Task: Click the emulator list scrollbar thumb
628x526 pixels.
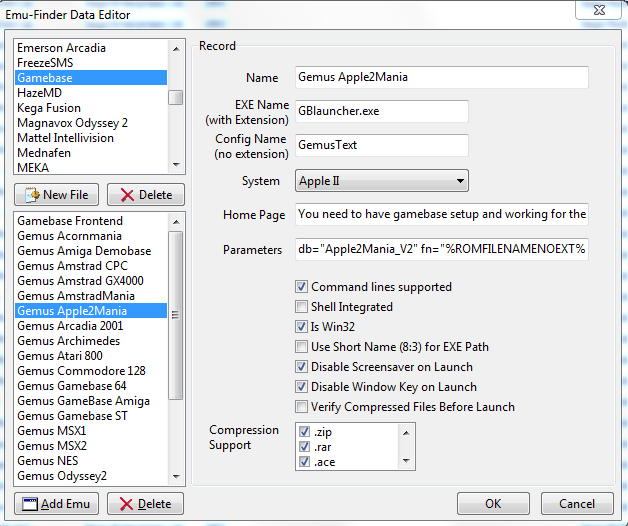Action: click(x=175, y=315)
